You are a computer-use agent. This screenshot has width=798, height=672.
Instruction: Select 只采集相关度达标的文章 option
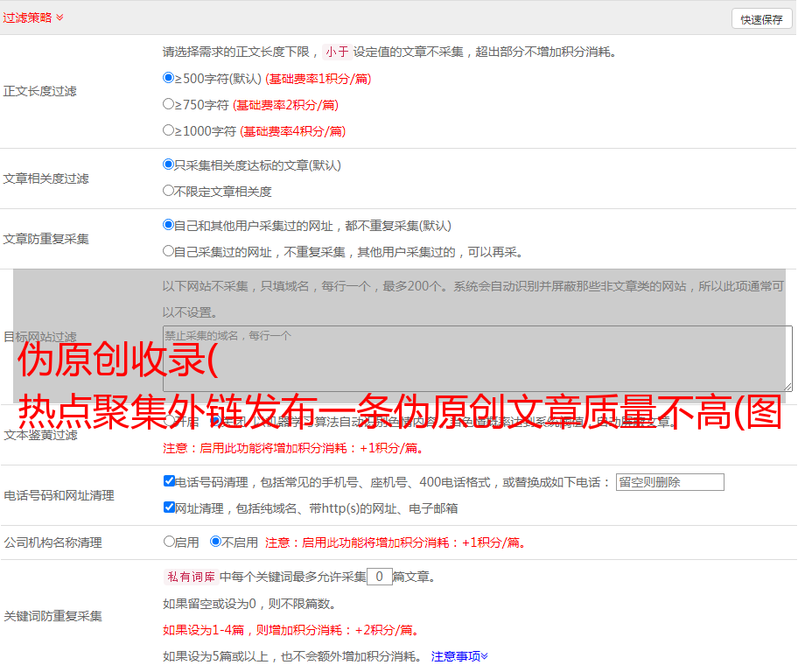169,164
